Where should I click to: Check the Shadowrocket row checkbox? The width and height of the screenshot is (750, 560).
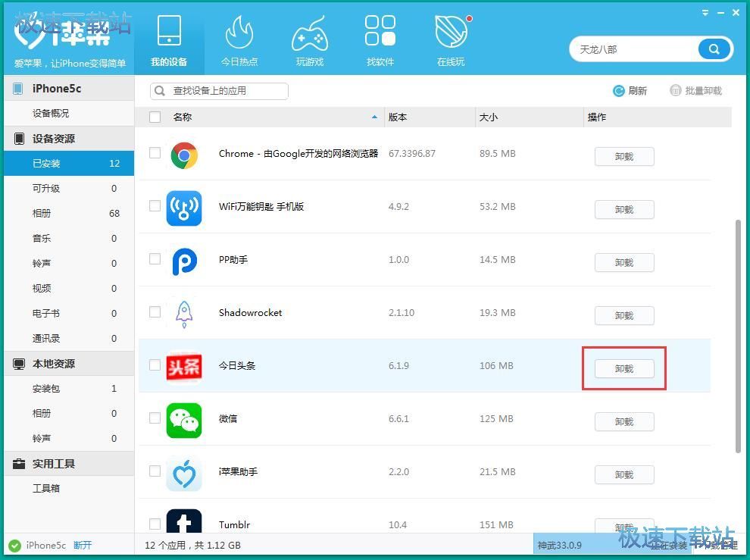tap(155, 312)
